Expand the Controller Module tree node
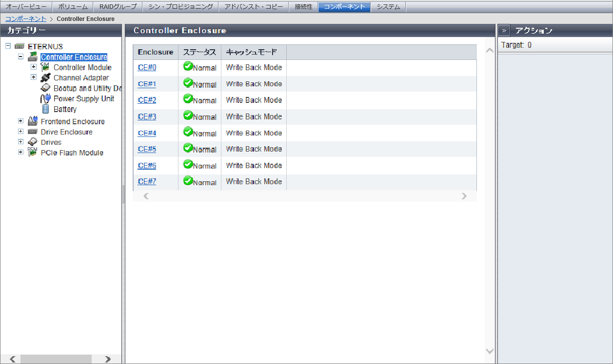 [x=34, y=67]
